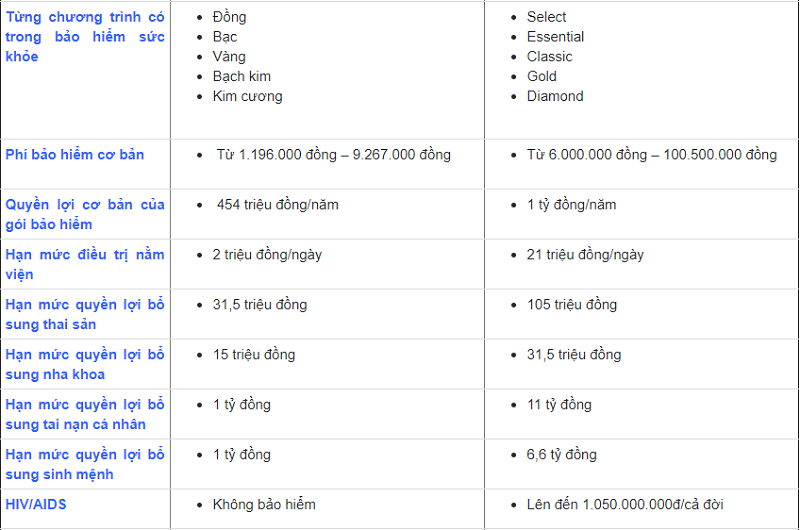Screen dimensions: 800x530
Task: Select "Từng chương trình có trong bảo hiểm" heading
Action: [x=85, y=37]
